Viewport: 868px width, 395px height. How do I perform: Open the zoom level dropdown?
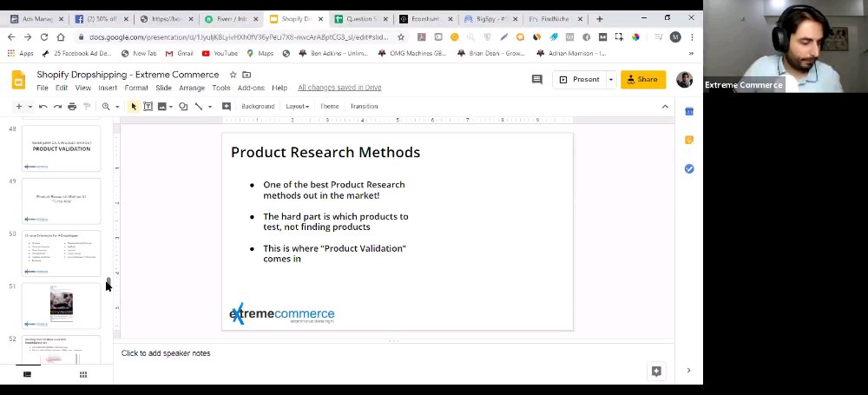pos(109,107)
